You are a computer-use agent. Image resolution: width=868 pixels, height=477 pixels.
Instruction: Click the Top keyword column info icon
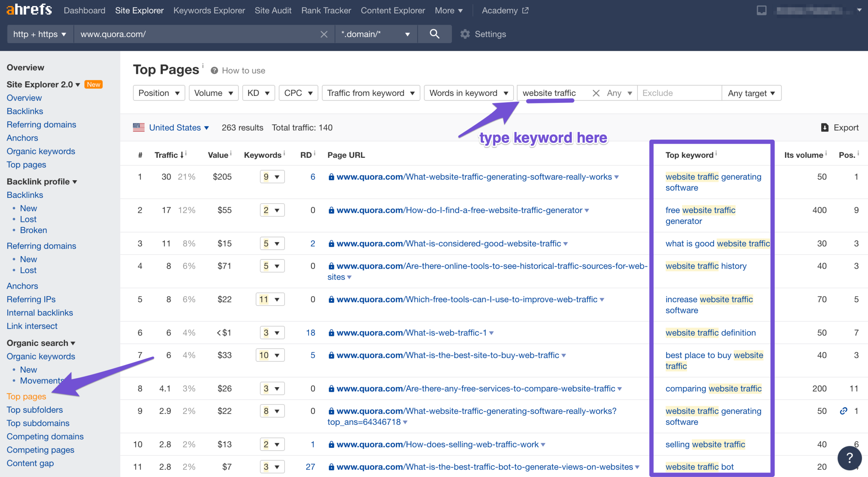[716, 153]
